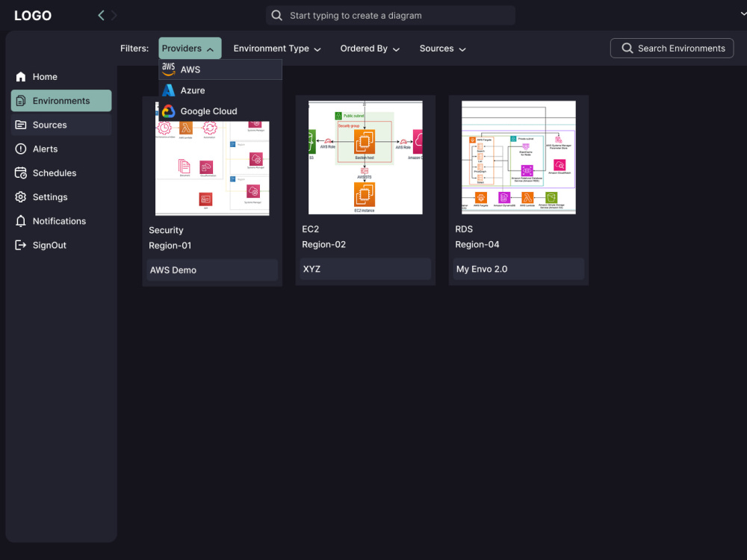
Task: Expand the top-right corner chevron
Action: [743, 14]
